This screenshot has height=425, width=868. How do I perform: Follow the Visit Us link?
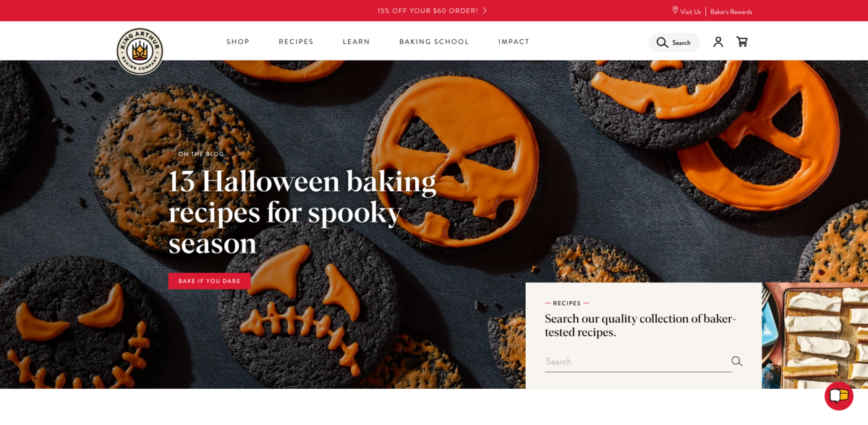coord(690,12)
